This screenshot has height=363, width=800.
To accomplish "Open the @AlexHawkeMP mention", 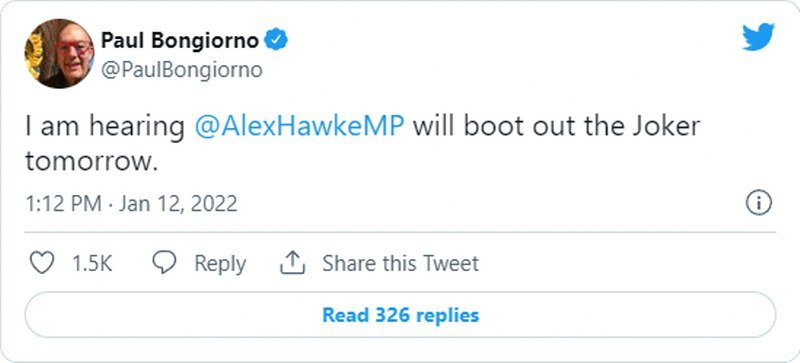I will click(x=299, y=127).
